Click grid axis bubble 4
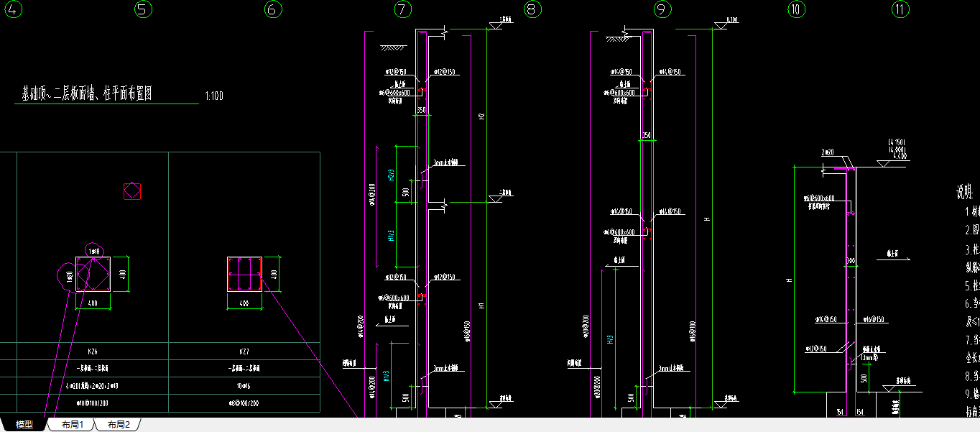 (x=14, y=9)
